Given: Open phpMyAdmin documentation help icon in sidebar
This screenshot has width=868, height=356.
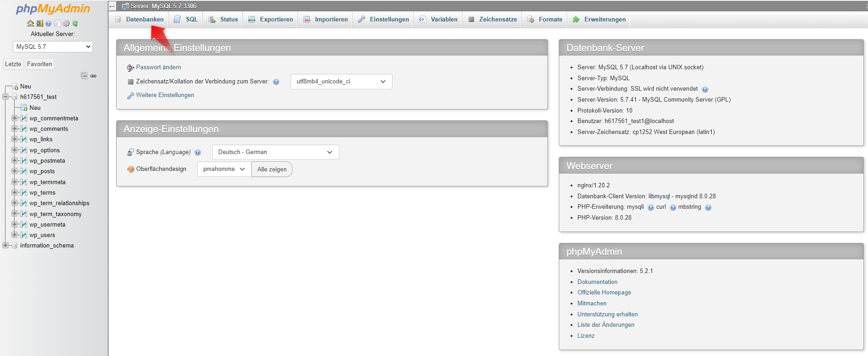Looking at the screenshot, I should 48,23.
